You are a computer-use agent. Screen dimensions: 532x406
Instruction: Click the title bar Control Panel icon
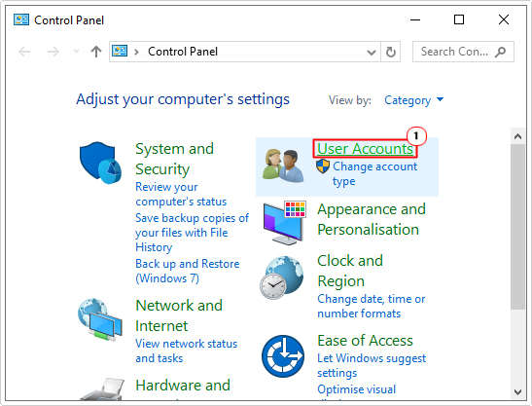click(21, 19)
